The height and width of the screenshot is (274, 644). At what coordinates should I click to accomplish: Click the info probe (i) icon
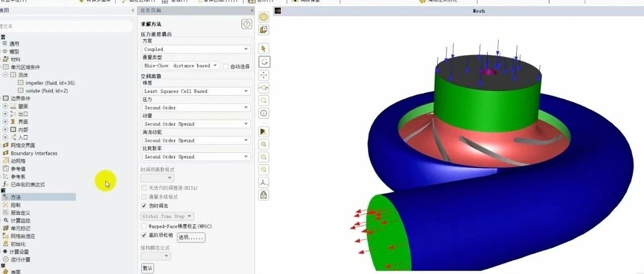tap(264, 113)
